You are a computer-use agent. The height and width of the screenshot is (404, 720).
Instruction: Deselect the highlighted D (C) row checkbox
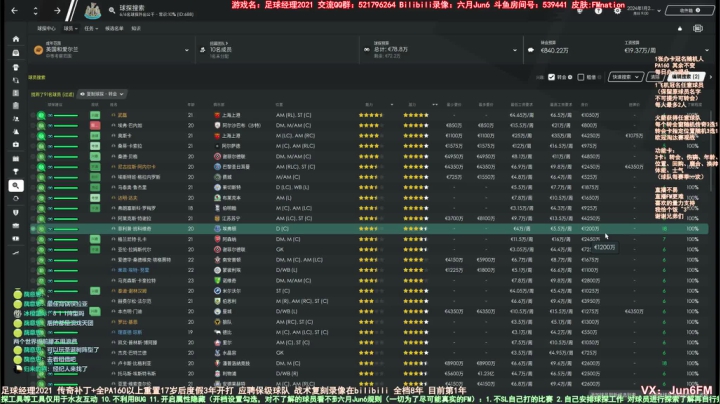[33, 229]
